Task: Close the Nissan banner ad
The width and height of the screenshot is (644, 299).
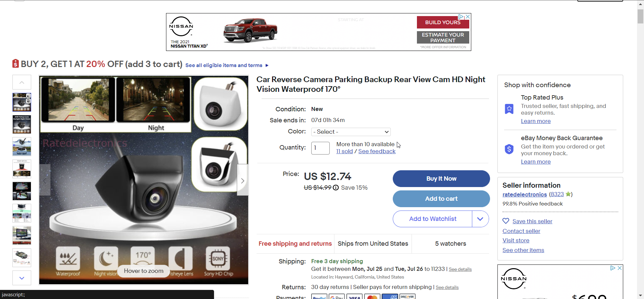Action: click(468, 16)
